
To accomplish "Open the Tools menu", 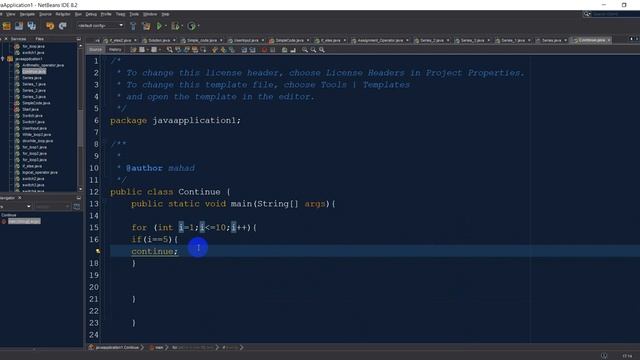I will [134, 14].
